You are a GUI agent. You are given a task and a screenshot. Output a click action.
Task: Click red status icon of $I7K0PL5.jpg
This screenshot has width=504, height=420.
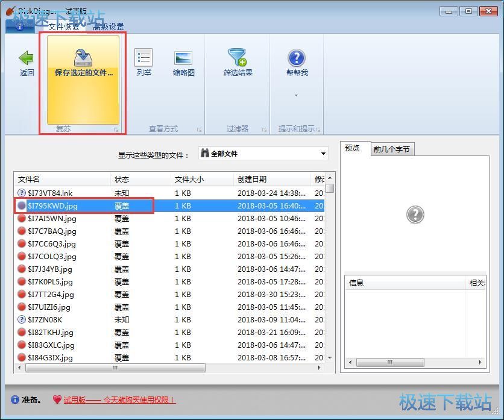(x=22, y=281)
